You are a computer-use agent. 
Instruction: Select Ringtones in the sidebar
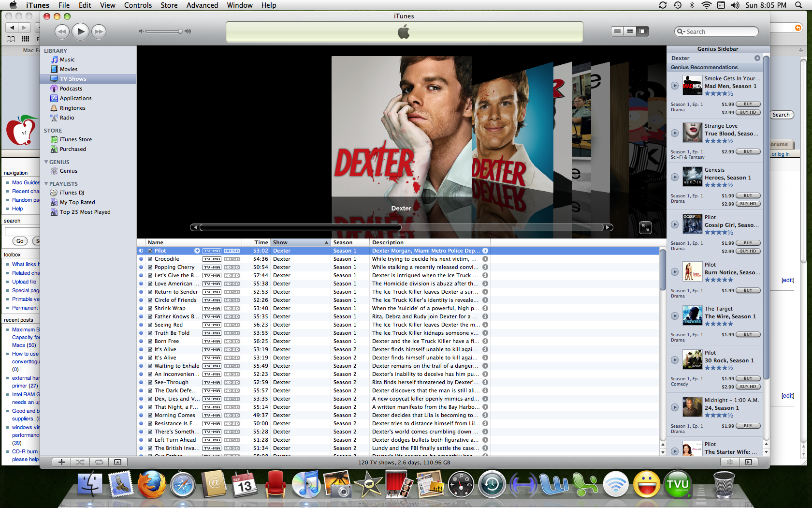click(72, 108)
